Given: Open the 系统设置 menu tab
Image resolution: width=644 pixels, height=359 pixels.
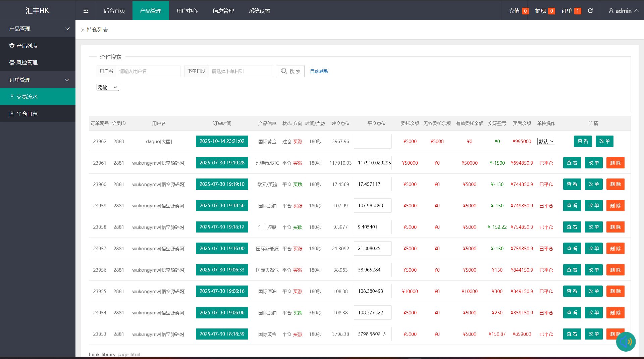Looking at the screenshot, I should 259,11.
